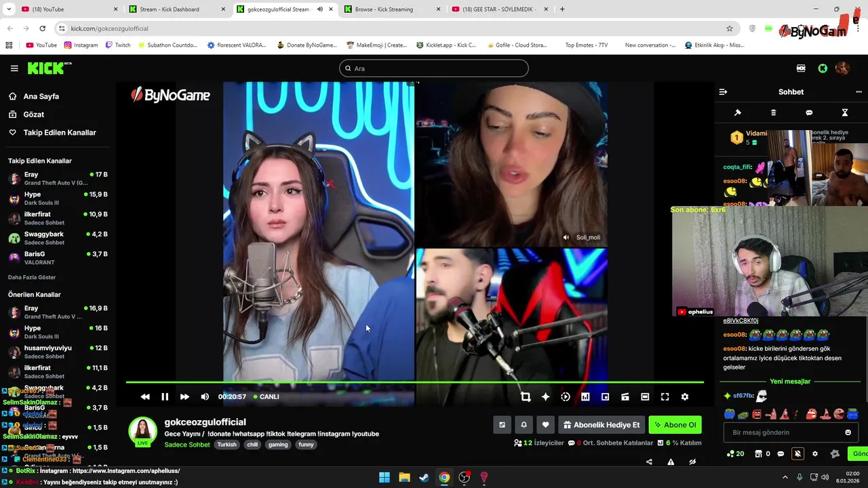
Task: Open a new browser tab
Action: click(x=562, y=9)
